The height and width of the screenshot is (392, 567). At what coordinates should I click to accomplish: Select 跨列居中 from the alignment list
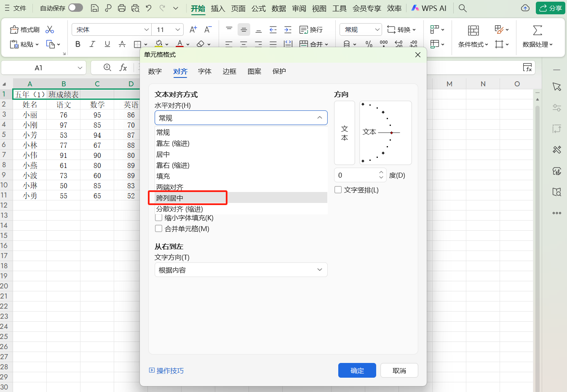coord(170,198)
